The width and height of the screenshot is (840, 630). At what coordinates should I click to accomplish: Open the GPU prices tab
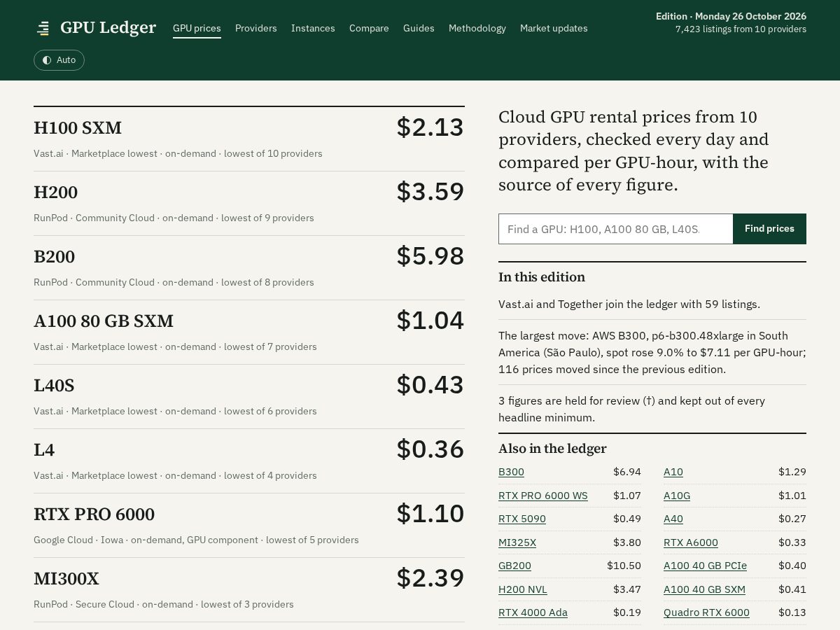tap(197, 28)
